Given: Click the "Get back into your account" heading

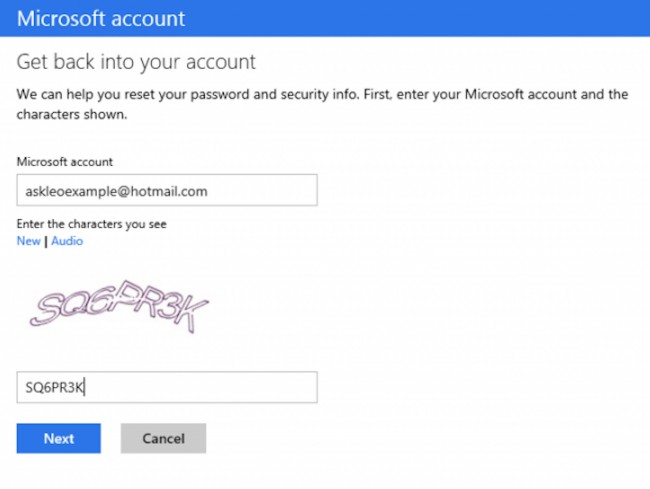Looking at the screenshot, I should click(x=136, y=62).
